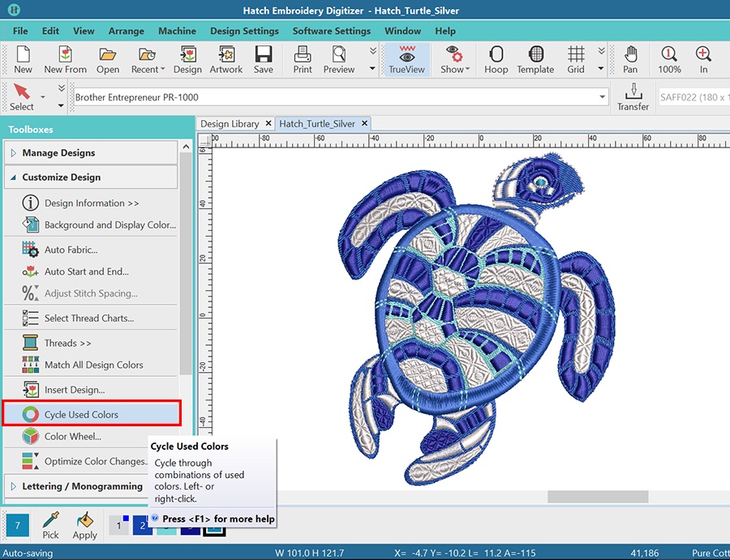Click the Apply color paint bucket
Screen dimensions: 730x560
click(84, 524)
